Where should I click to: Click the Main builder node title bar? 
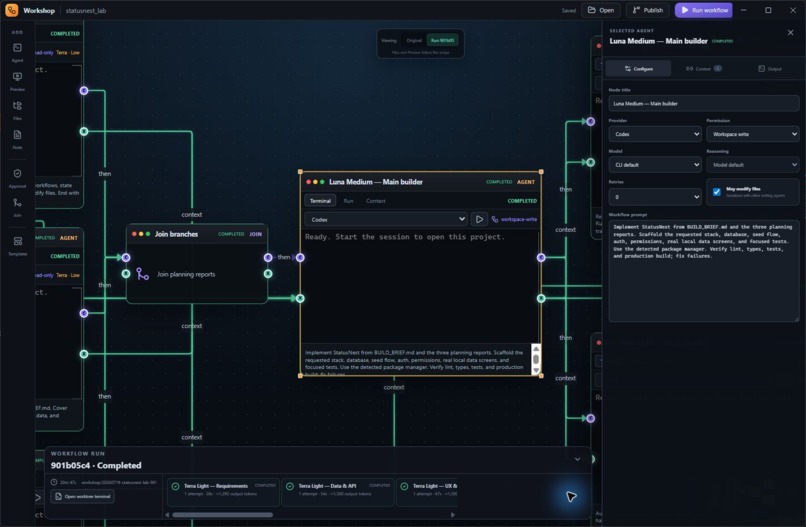point(420,182)
